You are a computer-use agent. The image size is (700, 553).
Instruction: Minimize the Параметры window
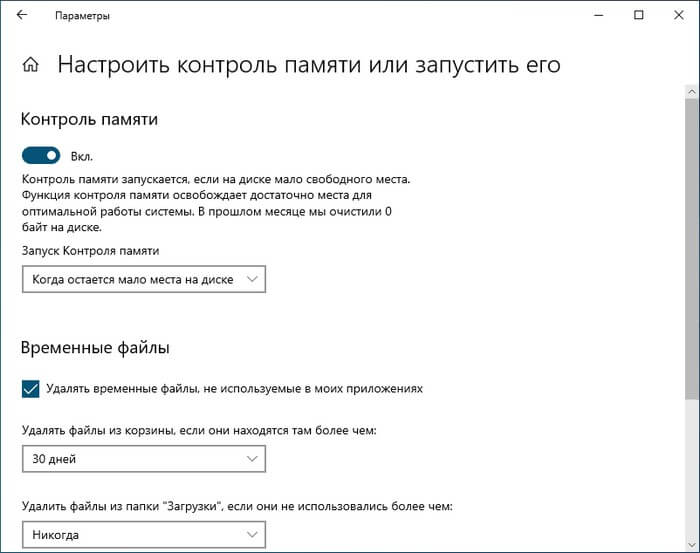point(598,16)
